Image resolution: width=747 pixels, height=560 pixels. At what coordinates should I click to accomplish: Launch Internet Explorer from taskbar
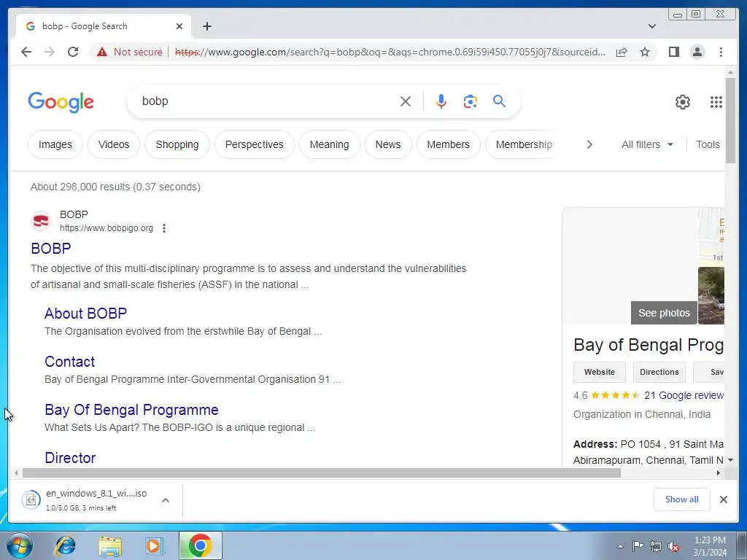coord(65,545)
